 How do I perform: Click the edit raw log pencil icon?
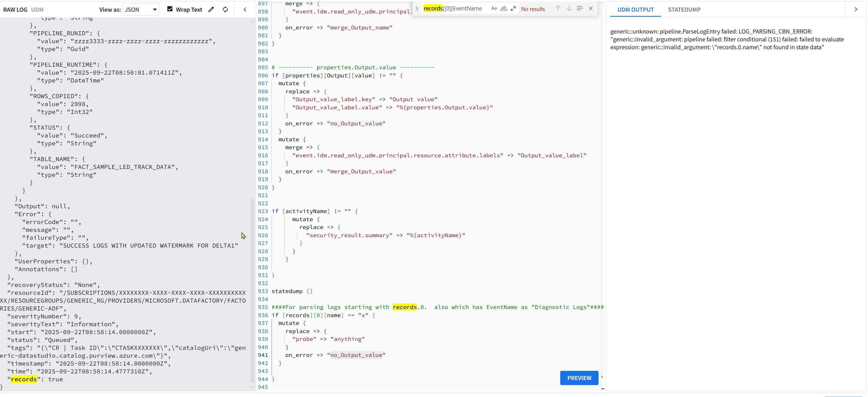[x=211, y=9]
